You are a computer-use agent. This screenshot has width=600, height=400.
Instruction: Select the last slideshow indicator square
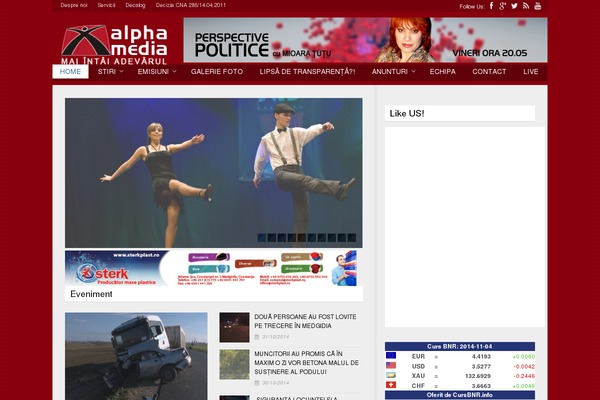tap(352, 238)
